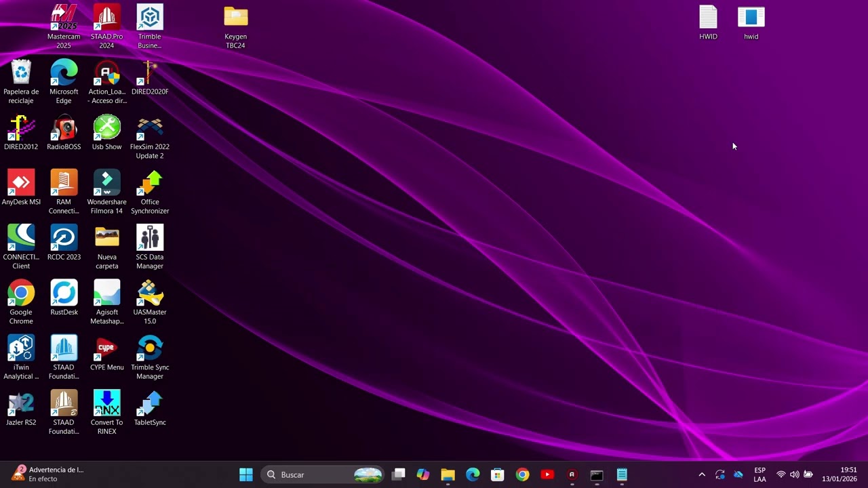Open Google Chrome from the taskbar
This screenshot has width=868, height=488.
tap(522, 474)
